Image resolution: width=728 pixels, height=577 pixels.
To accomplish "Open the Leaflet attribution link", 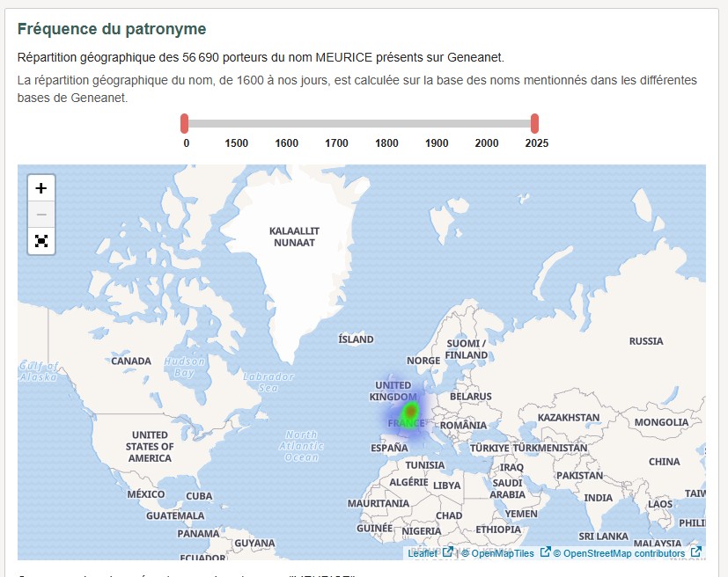I will click(422, 555).
